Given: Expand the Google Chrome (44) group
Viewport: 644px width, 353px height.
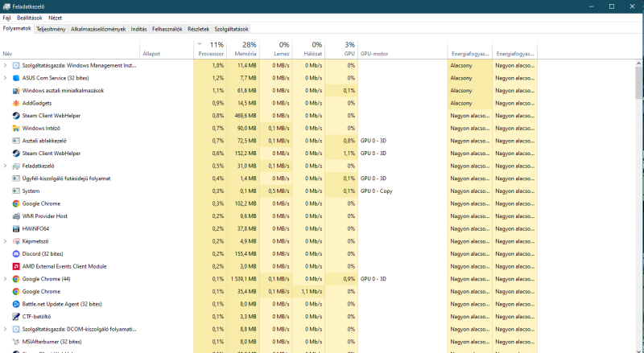Looking at the screenshot, I should point(5,279).
